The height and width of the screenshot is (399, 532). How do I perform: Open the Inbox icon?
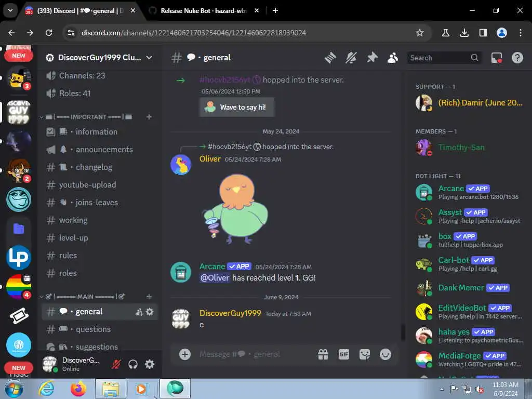point(497,58)
